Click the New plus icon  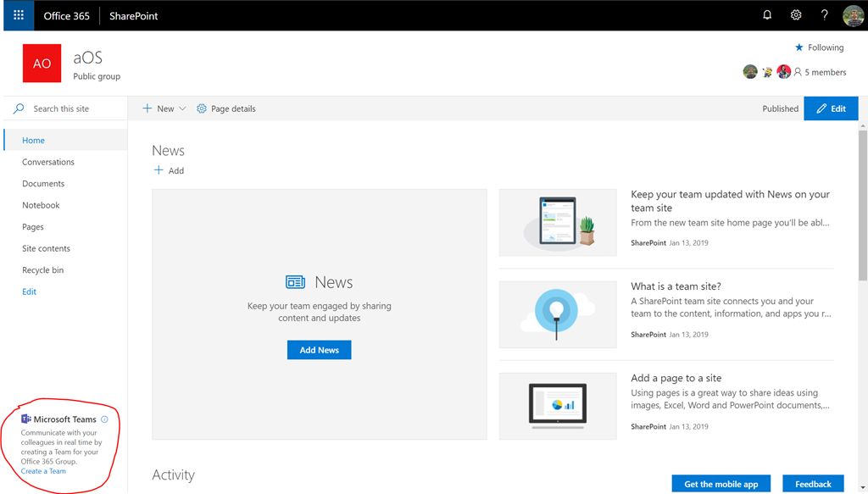147,108
